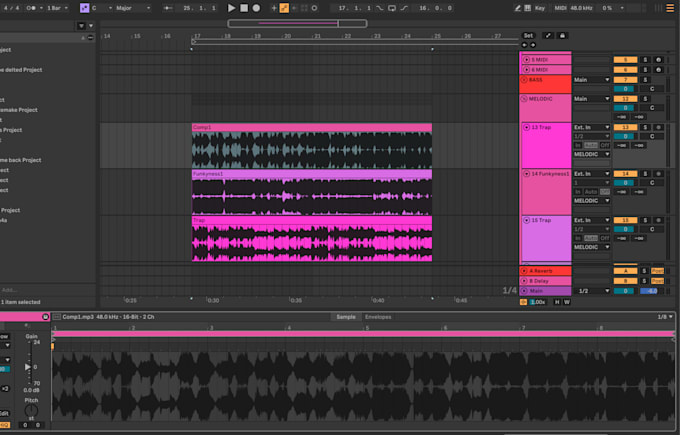Set 14 Funkyness1 monitor to Auto
This screenshot has height=435, width=680.
[591, 192]
